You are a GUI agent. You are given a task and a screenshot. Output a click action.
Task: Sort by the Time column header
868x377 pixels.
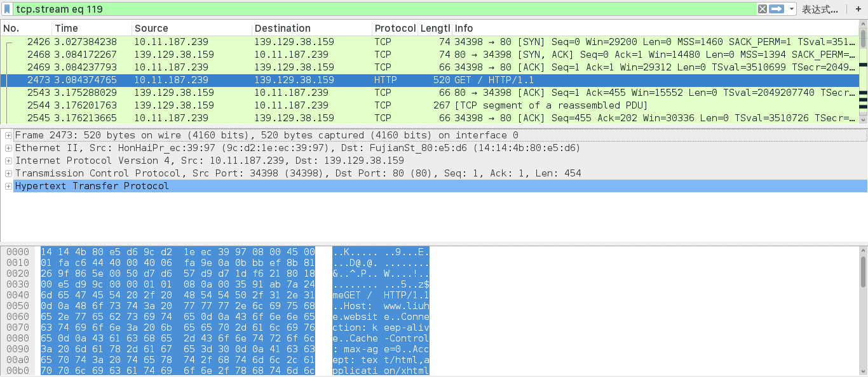[x=92, y=29]
